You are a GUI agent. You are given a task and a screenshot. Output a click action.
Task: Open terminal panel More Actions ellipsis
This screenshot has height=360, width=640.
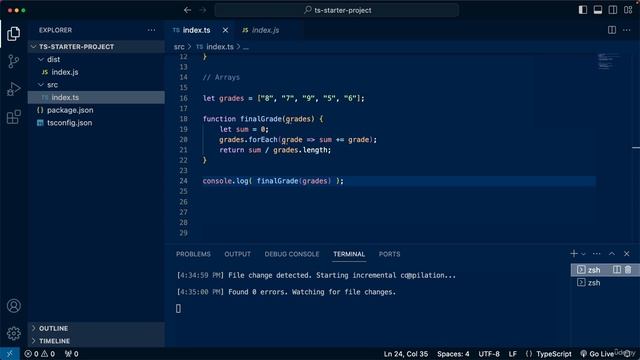[596, 253]
